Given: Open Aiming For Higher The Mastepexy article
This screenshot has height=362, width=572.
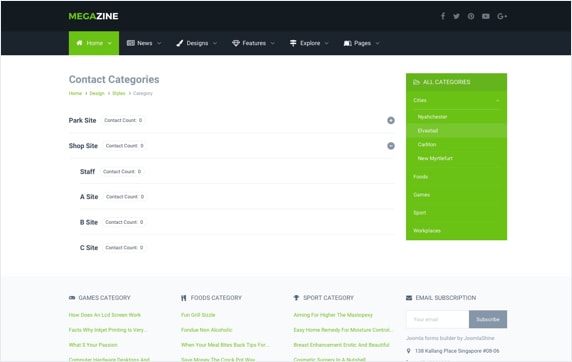Looking at the screenshot, I should [x=333, y=315].
